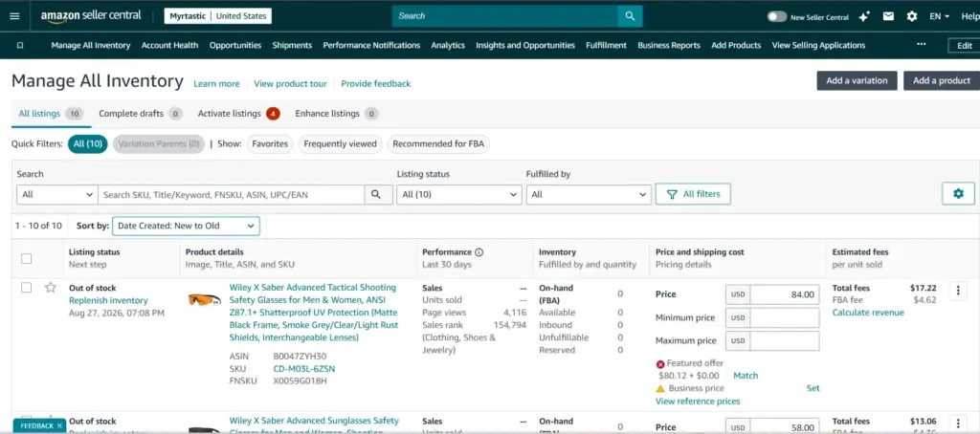The height and width of the screenshot is (434, 980).
Task: Open the Learn more link
Action: [216, 84]
